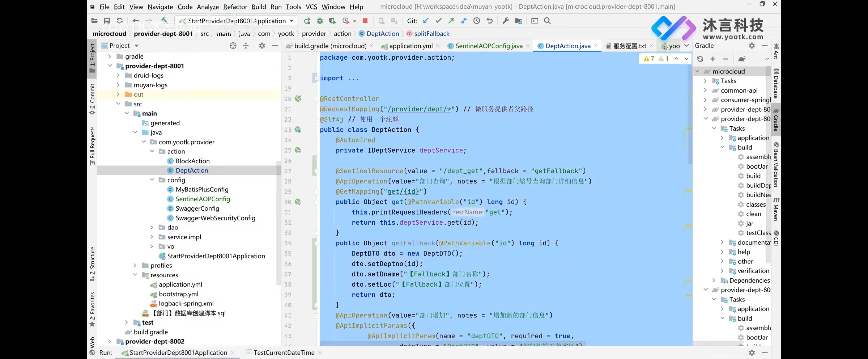This screenshot has height=359, width=868.
Task: Open the Project panel gear options
Action: pyautogui.click(x=262, y=46)
